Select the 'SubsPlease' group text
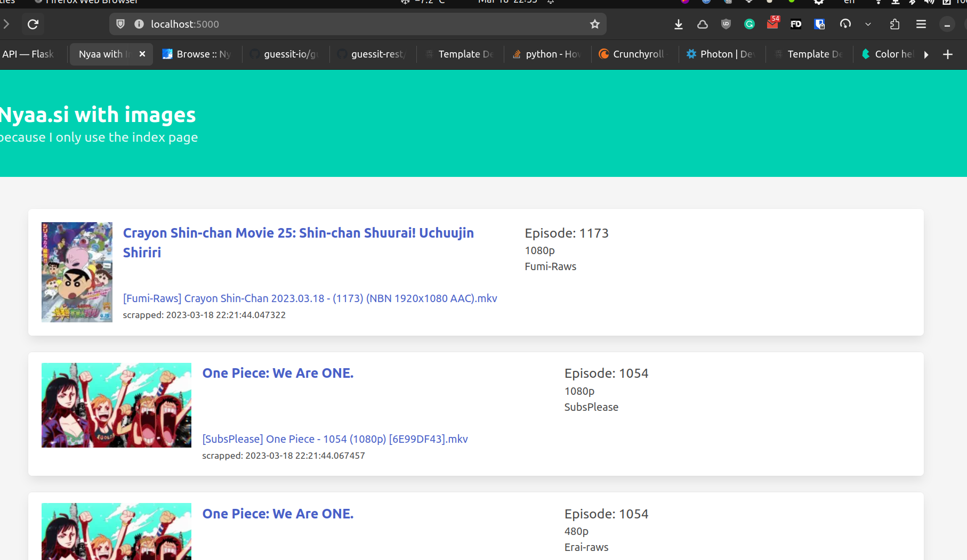 tap(591, 407)
